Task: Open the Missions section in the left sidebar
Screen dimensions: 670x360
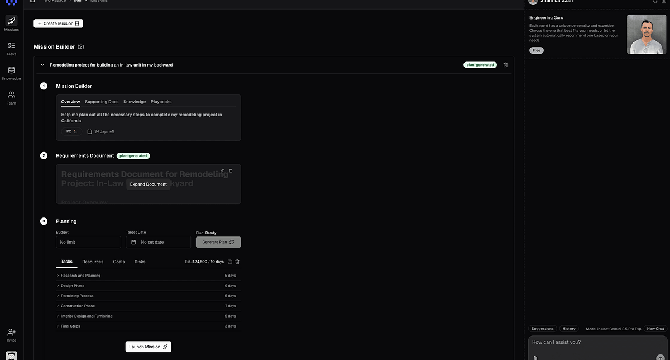Action: coord(11,23)
